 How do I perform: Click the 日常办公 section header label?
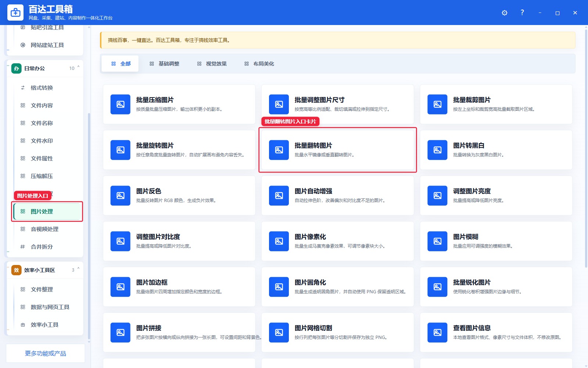(35, 68)
